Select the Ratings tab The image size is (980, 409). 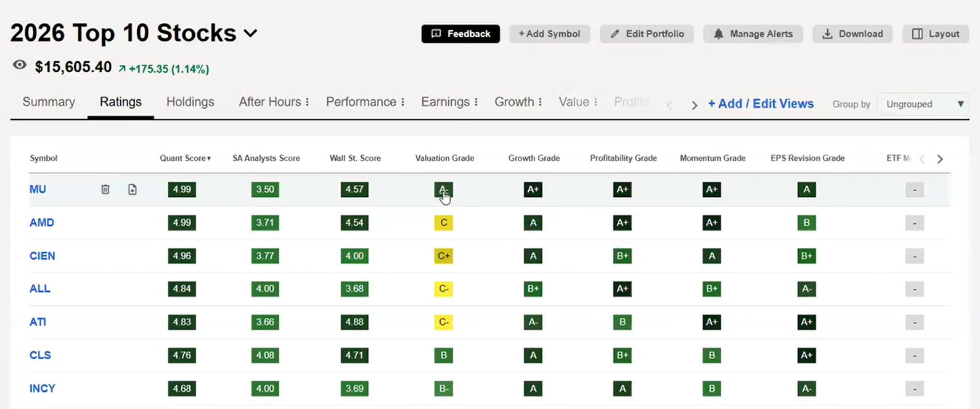click(121, 102)
